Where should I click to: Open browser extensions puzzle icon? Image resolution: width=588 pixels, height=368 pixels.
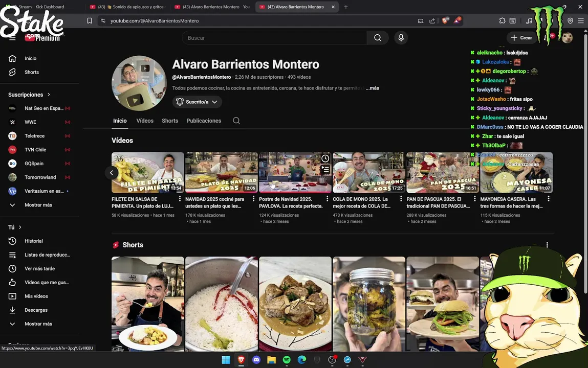pyautogui.click(x=502, y=21)
